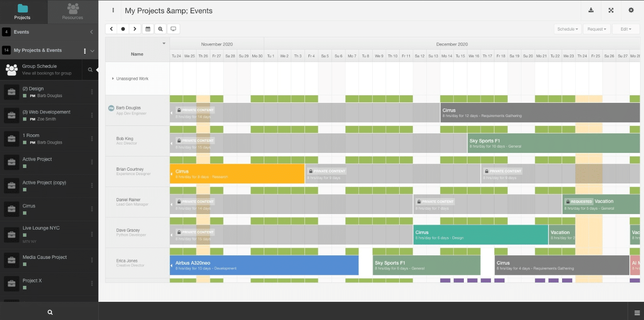Open the Edit dropdown menu
Screen dimensions: 644x320
pos(625,29)
